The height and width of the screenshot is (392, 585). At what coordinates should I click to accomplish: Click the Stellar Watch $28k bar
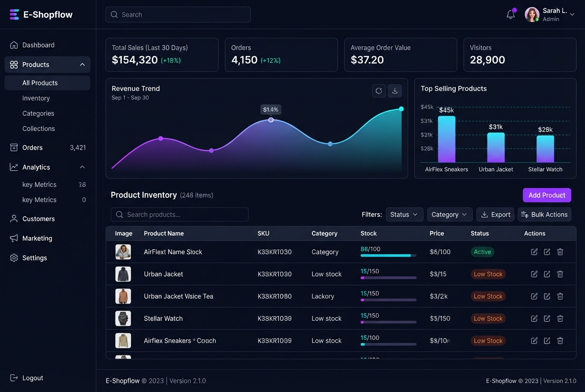point(545,149)
